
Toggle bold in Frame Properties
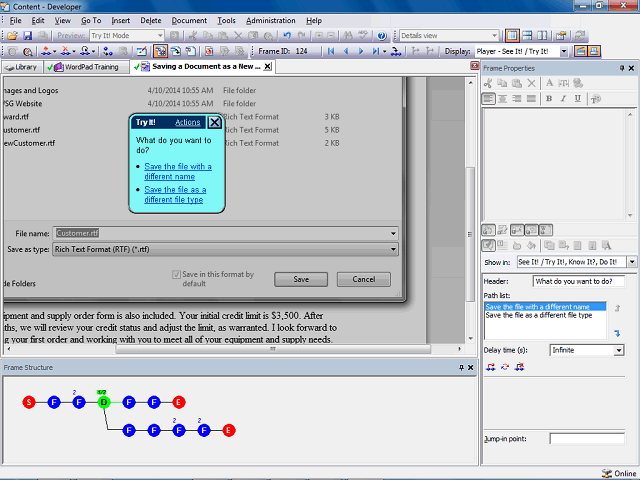pyautogui.click(x=549, y=98)
